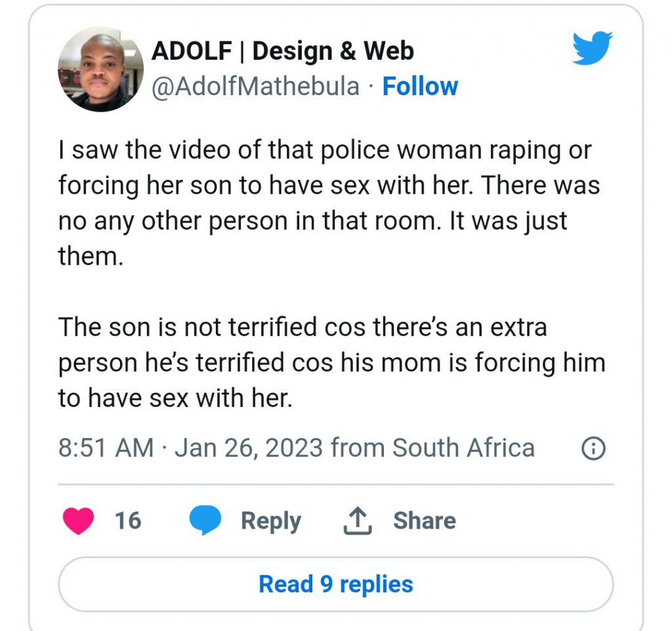672x631 pixels.
Task: Open the @AdolfMathebula handle link
Action: click(255, 87)
